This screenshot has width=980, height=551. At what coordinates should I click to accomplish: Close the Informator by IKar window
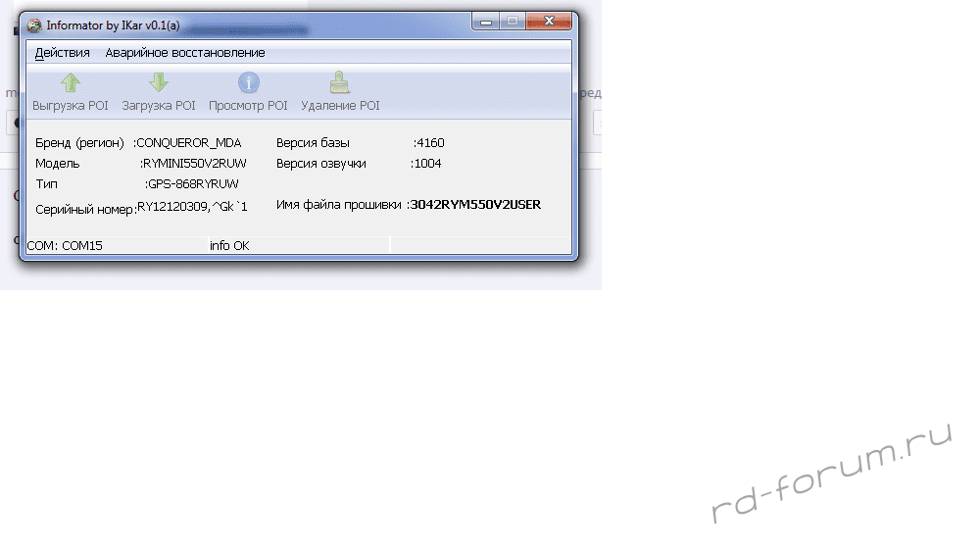[x=547, y=24]
